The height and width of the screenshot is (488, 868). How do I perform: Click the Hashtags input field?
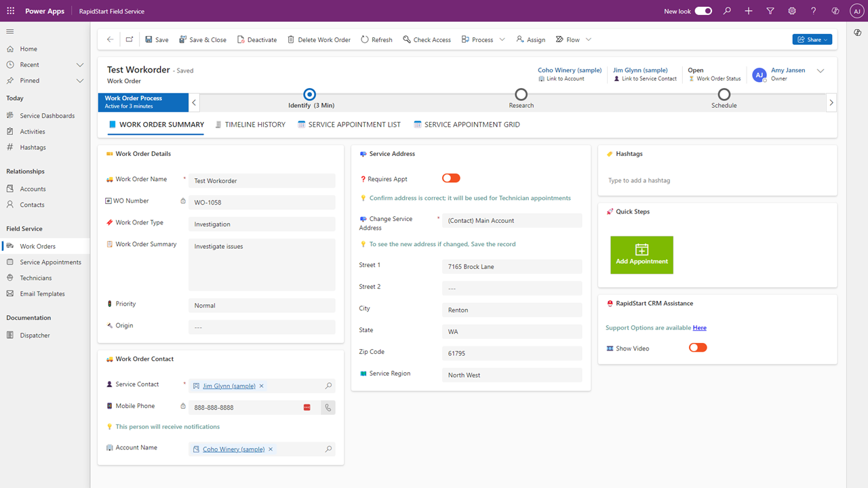point(717,180)
